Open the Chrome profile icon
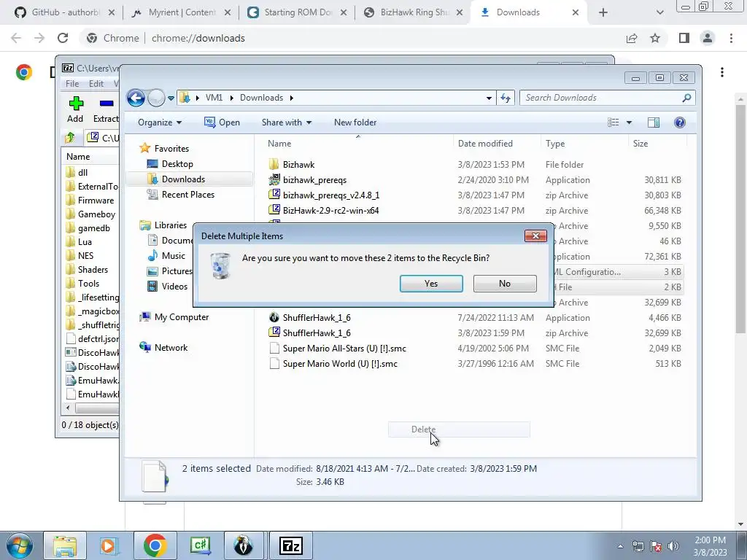Image resolution: width=747 pixels, height=560 pixels. 708,38
